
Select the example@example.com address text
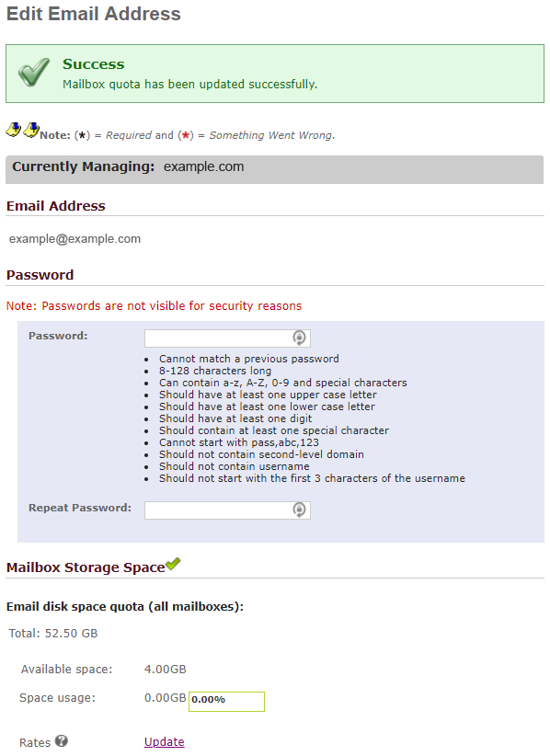click(x=74, y=238)
